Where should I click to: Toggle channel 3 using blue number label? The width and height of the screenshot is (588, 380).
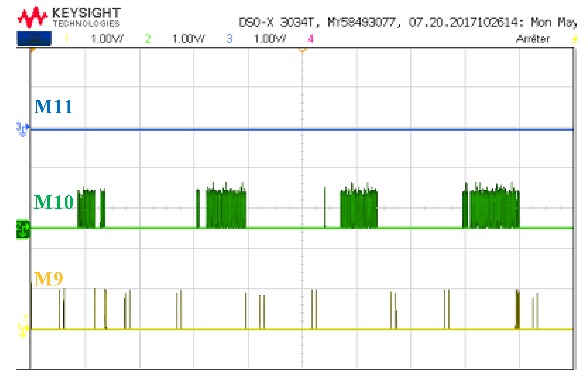click(x=229, y=39)
